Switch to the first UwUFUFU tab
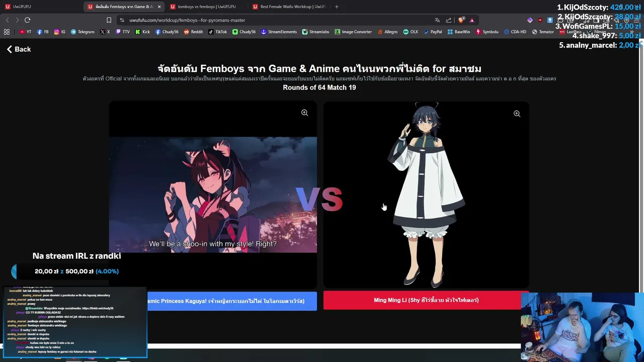Image resolution: width=644 pixels, height=362 pixels. coord(40,7)
